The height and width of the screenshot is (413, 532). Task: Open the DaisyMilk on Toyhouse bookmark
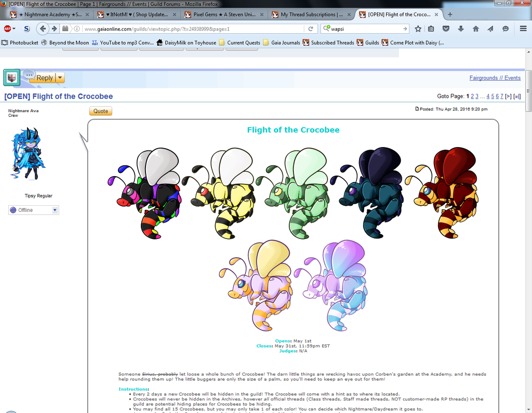(x=187, y=43)
